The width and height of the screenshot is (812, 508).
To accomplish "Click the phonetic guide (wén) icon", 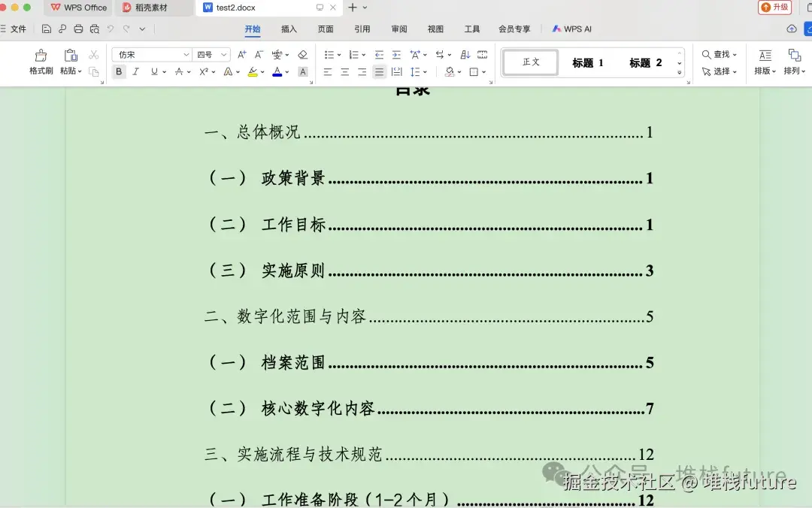I will (277, 54).
